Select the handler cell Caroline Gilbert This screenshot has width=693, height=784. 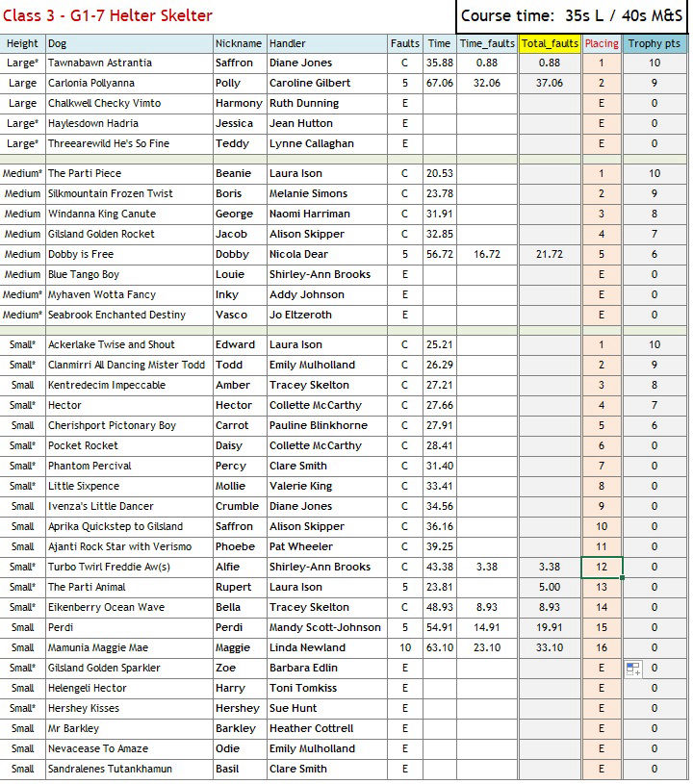tap(326, 83)
